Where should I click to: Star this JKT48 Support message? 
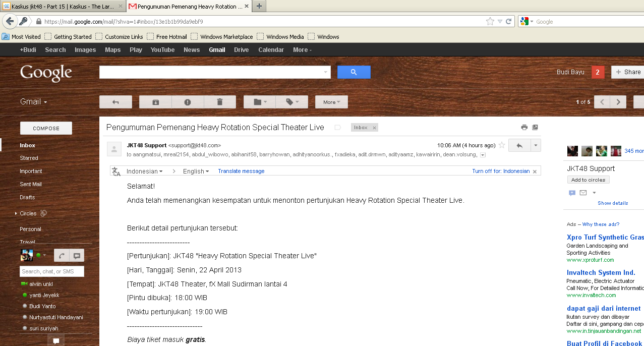[502, 145]
